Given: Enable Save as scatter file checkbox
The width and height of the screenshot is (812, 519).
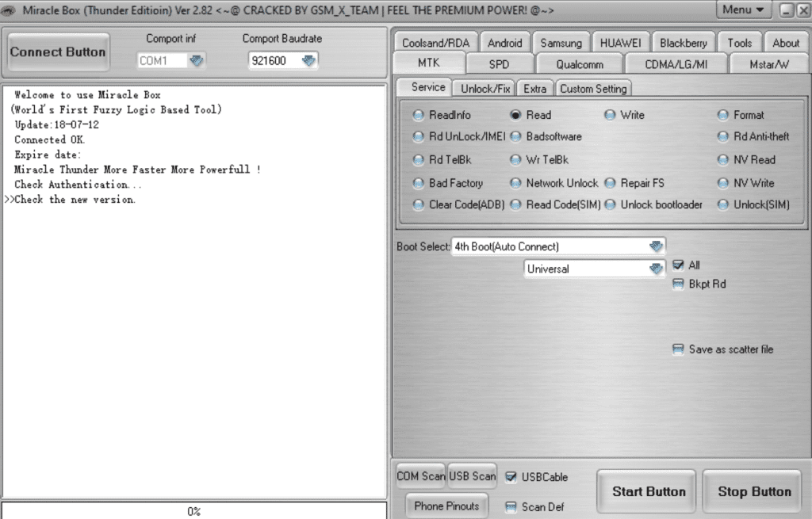Looking at the screenshot, I should (678, 349).
